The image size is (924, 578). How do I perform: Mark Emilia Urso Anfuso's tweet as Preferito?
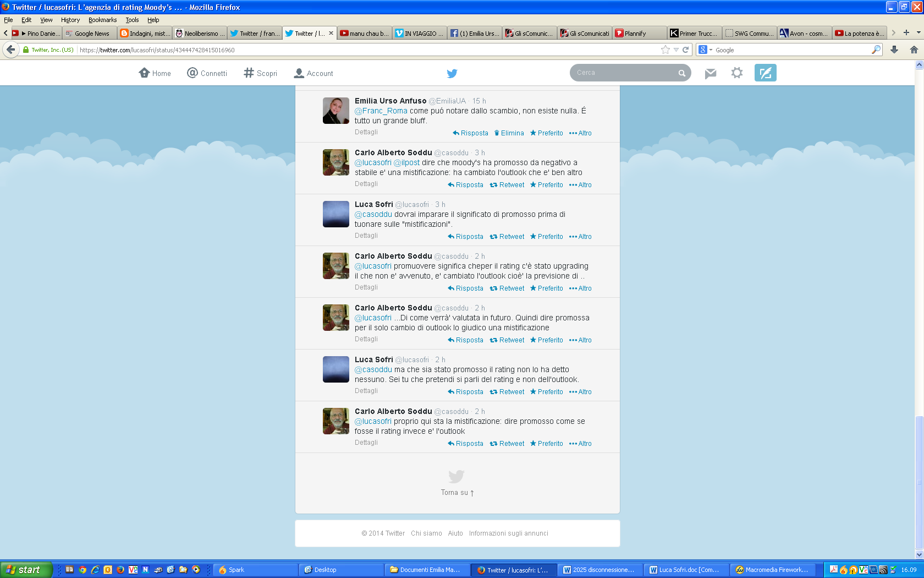click(546, 133)
